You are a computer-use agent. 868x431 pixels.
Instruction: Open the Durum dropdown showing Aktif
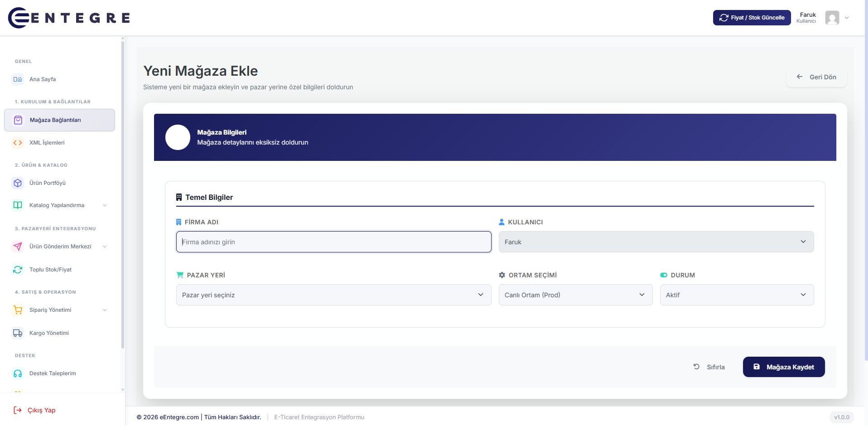click(737, 295)
